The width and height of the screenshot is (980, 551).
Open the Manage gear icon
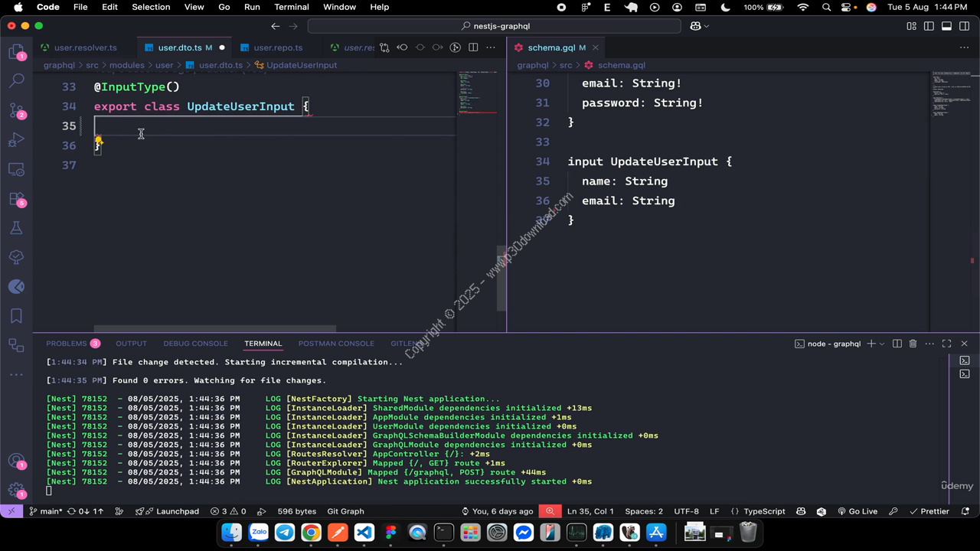[x=16, y=490]
